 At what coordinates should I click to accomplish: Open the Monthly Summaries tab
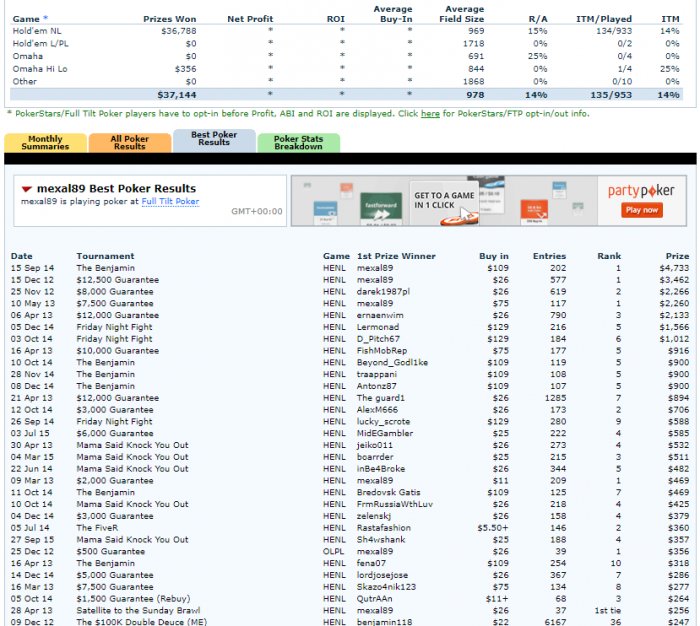point(45,142)
